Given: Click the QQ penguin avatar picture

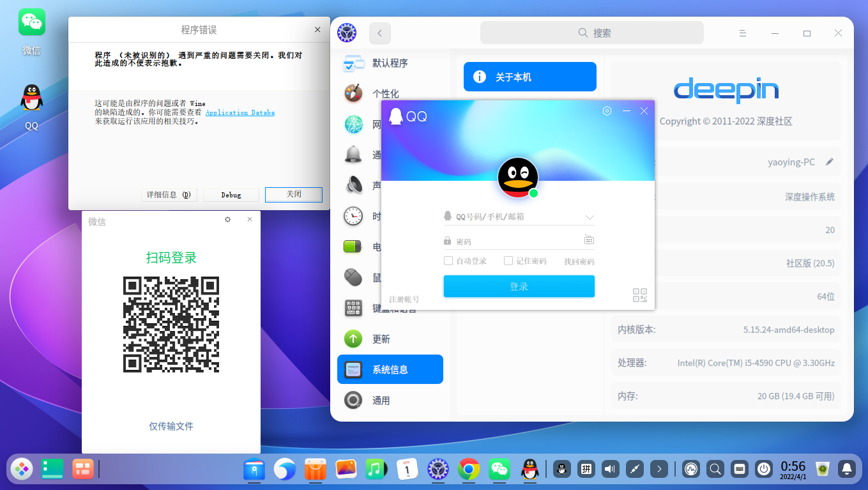Looking at the screenshot, I should point(518,178).
